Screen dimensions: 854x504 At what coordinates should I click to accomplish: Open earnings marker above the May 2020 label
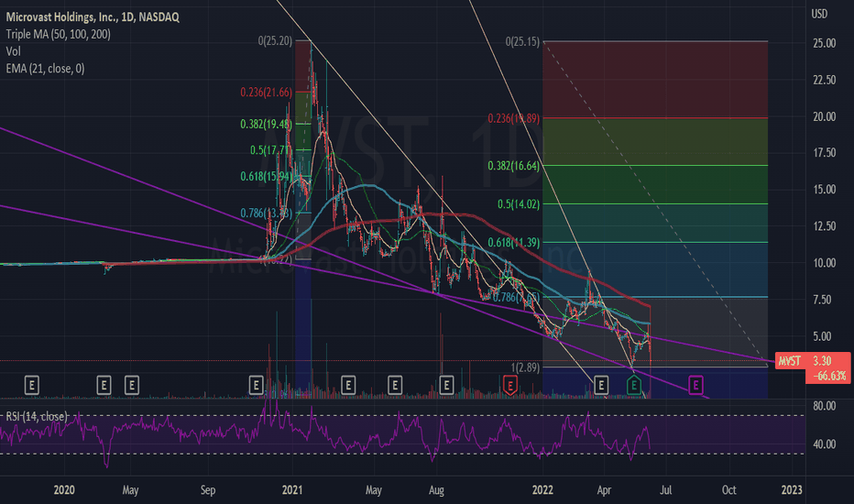[131, 385]
